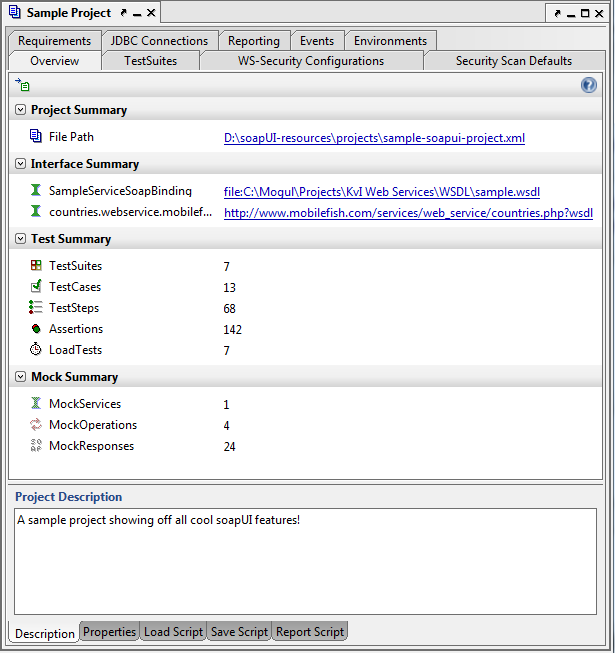Screen dimensions: 615x653
Task: Click the desktop detach arrow icon at top right
Action: 558,14
